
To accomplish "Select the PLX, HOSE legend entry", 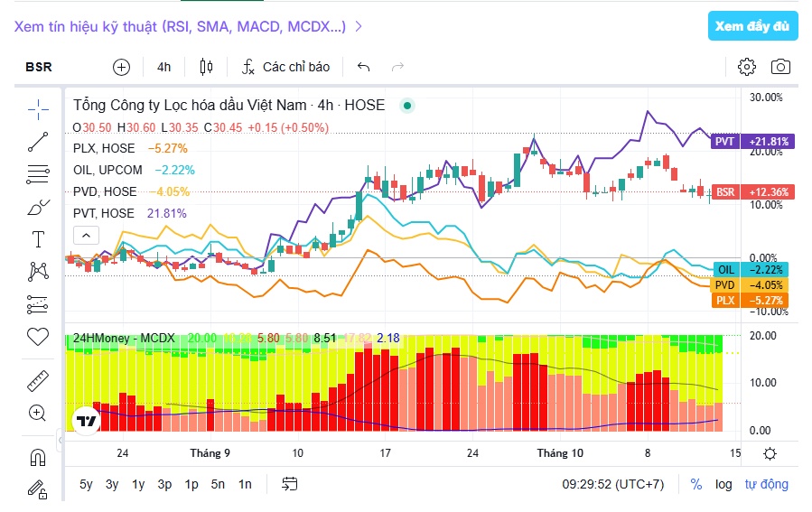I will [104, 149].
